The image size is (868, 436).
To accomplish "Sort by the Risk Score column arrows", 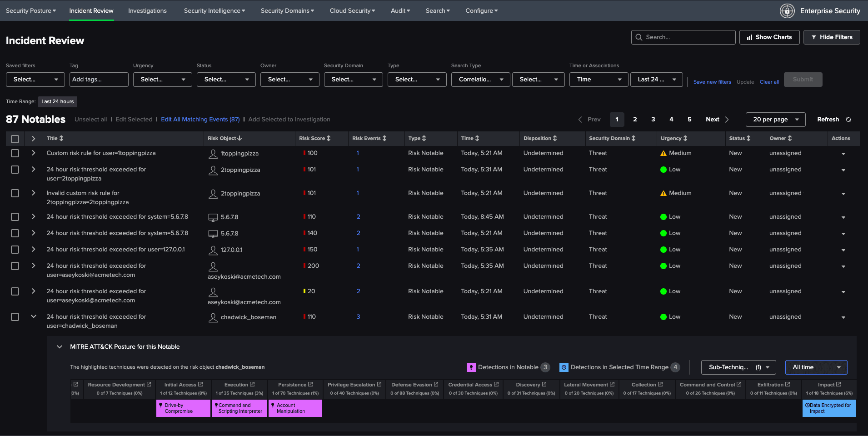I will [328, 138].
